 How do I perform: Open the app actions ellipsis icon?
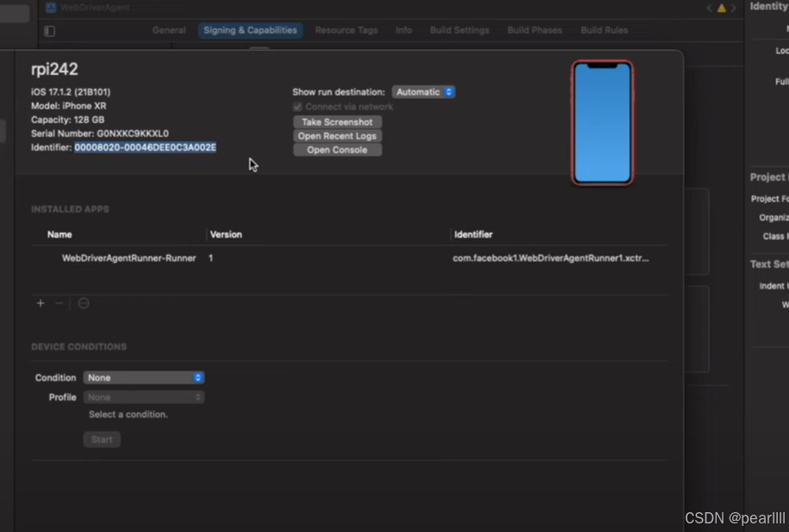(83, 303)
